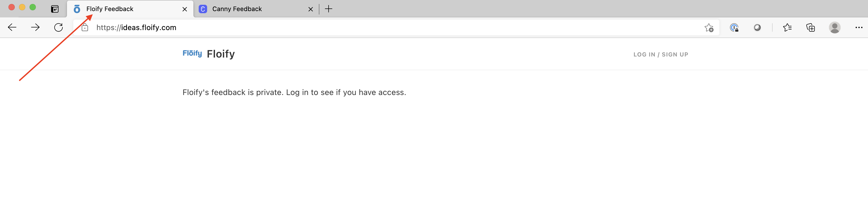
Task: Reload the ideas.floify.com page
Action: click(58, 27)
